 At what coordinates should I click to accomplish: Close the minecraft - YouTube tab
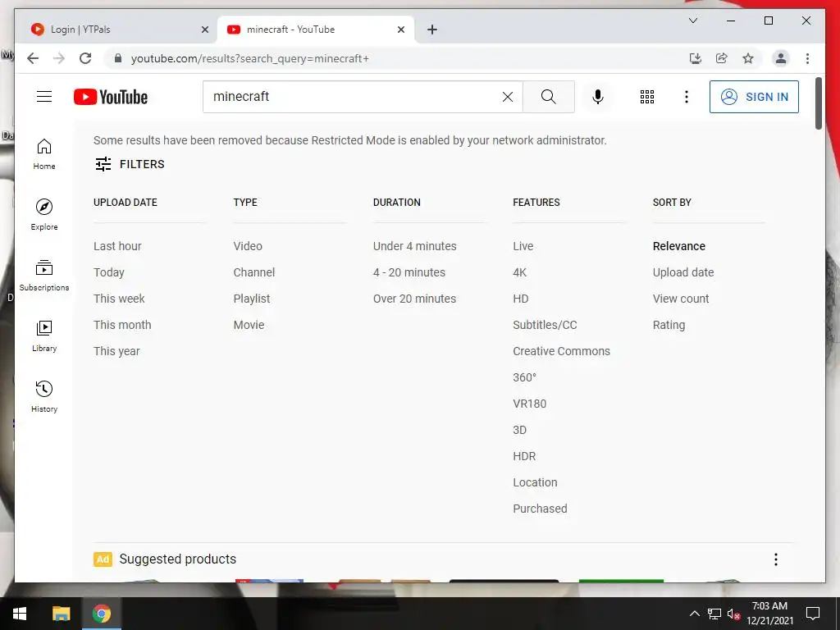tap(400, 30)
